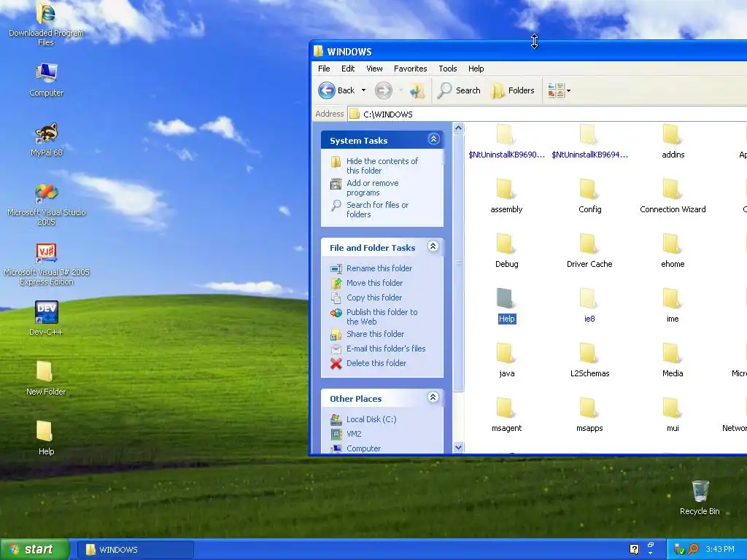Go Back in the WINDOWS explorer
747x560 pixels.
tap(337, 90)
